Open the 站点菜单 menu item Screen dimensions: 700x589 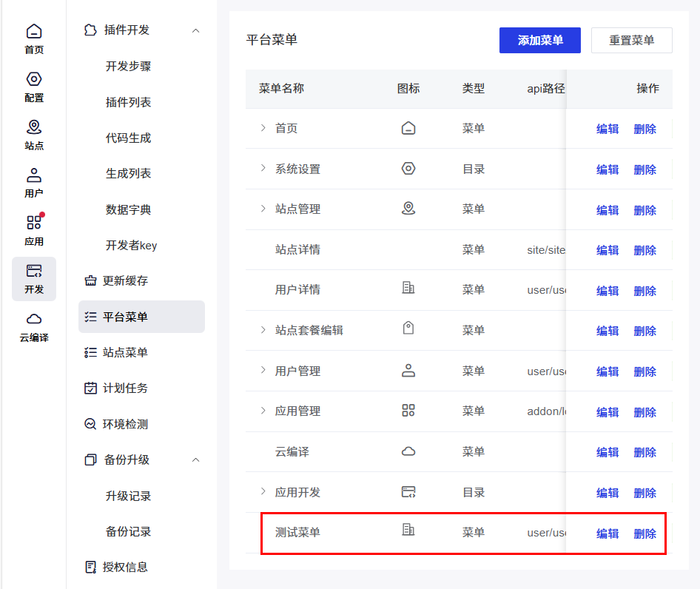(x=125, y=353)
